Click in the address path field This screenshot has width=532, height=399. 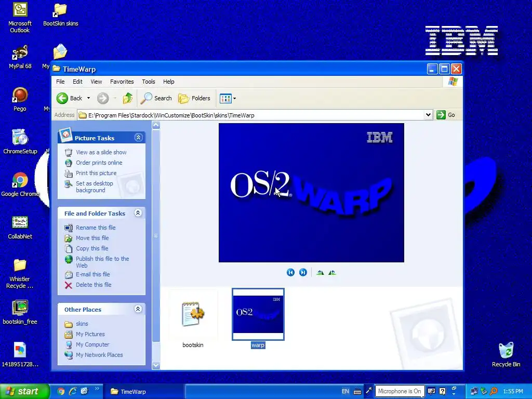coord(251,115)
